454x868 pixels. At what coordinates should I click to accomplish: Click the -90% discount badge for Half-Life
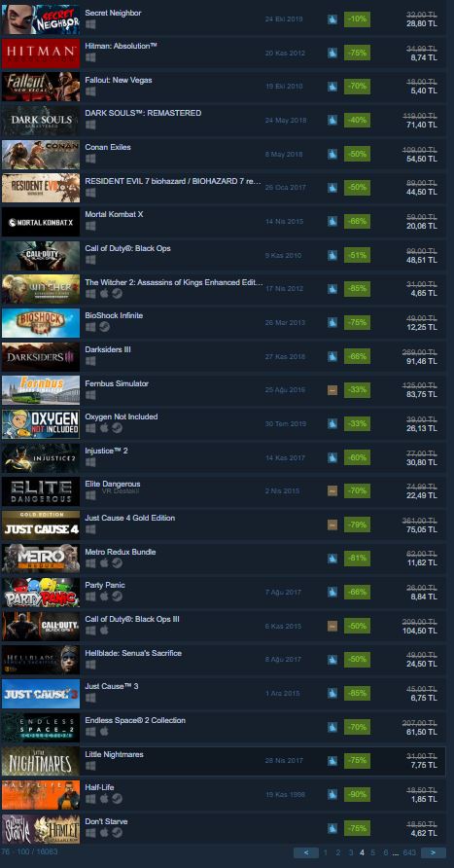point(357,794)
